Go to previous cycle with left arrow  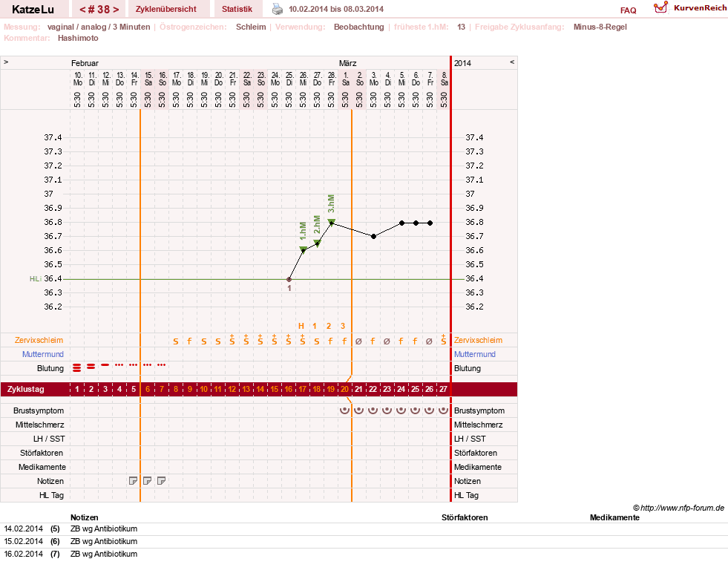tap(82, 10)
